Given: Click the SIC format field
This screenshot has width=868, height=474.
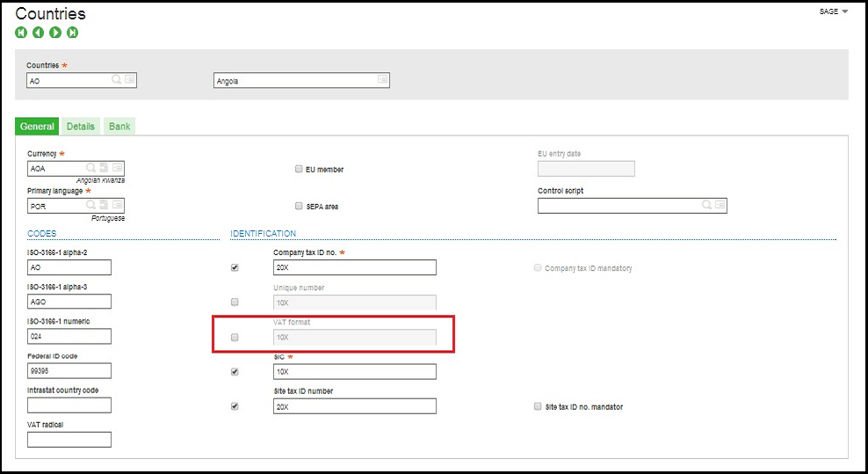Looking at the screenshot, I should coord(355,371).
